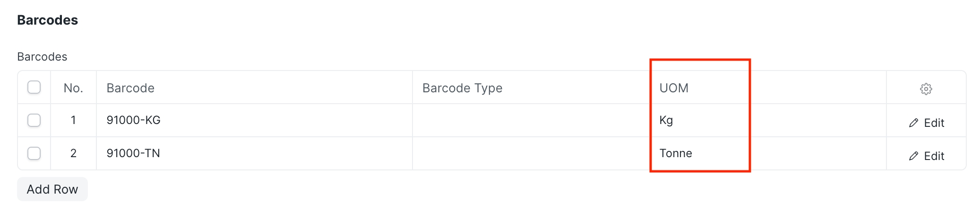Select the Kg UOM cell
The image size is (980, 213).
(666, 120)
